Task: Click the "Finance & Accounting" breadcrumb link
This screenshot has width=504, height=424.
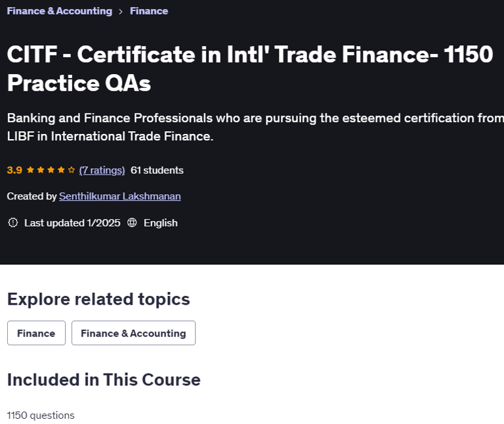Action: (x=59, y=11)
